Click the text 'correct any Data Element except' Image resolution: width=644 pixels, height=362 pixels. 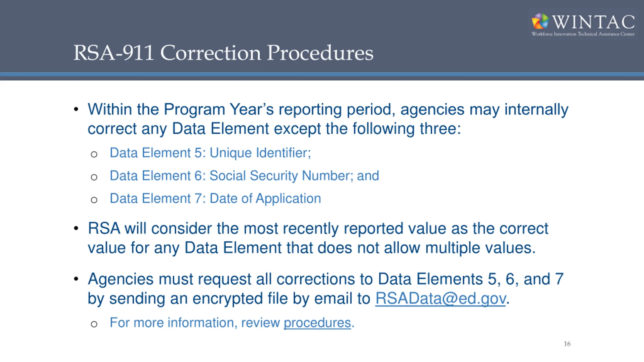pos(204,129)
